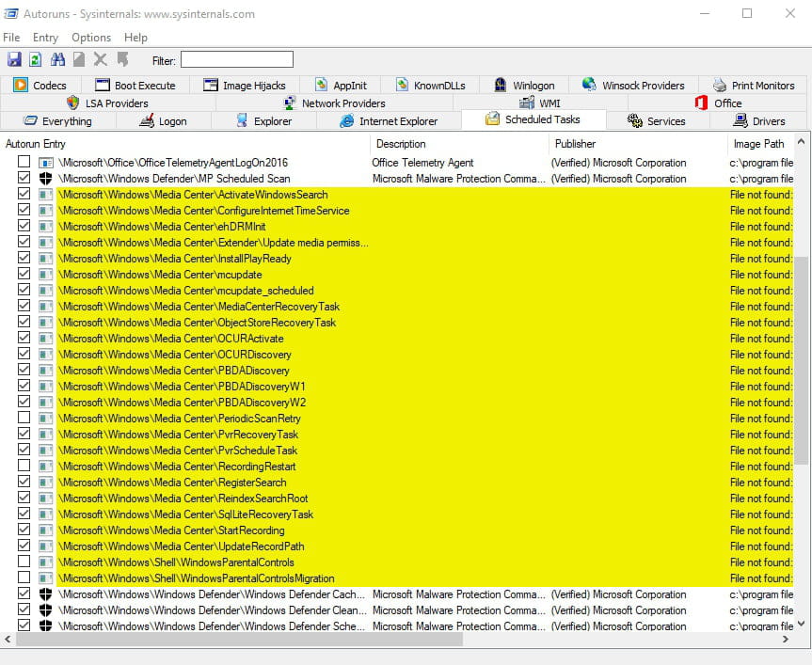Disable the mcupdate task checkbox
The height and width of the screenshot is (665, 812).
24,274
